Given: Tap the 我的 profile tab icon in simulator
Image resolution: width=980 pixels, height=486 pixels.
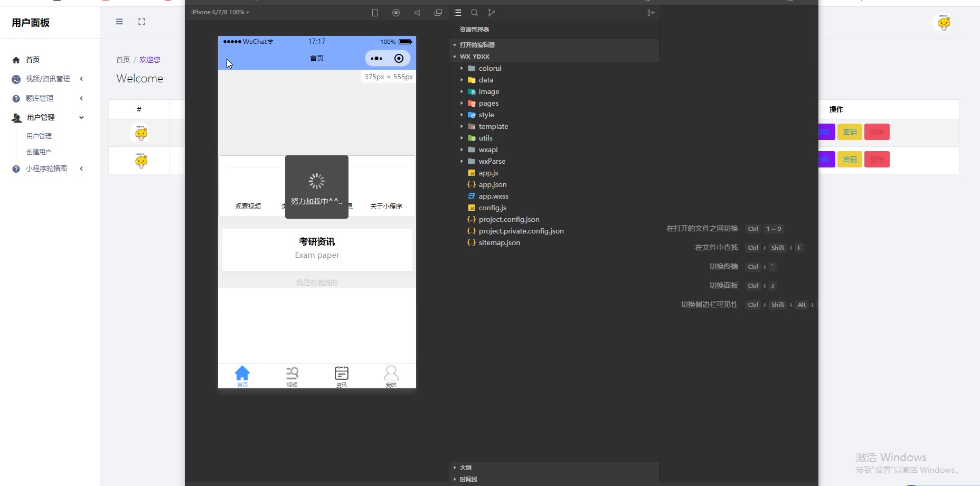Looking at the screenshot, I should (391, 373).
